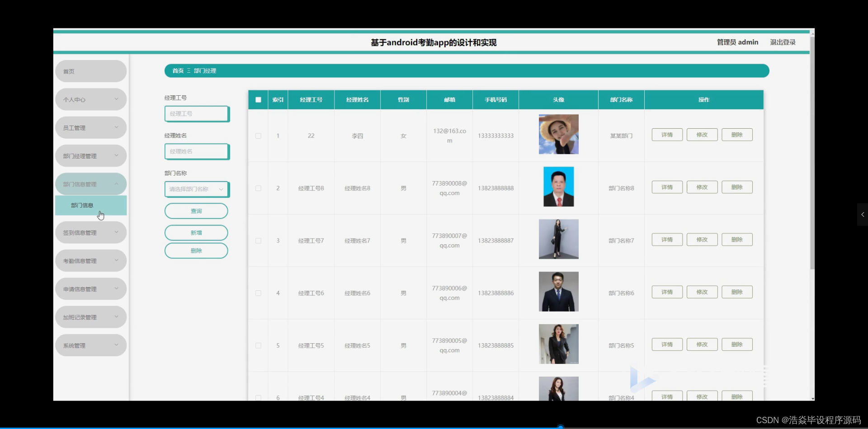Click 修改 for the 经理姓名8 row
868x429 pixels.
tap(701, 187)
